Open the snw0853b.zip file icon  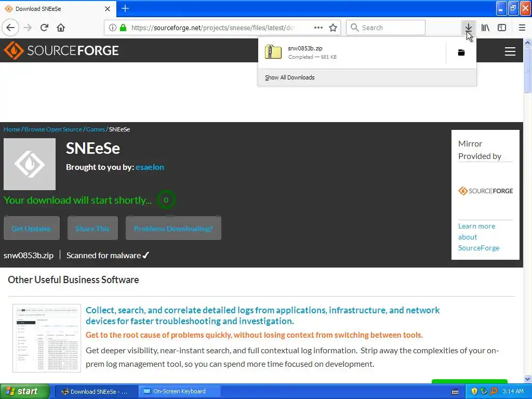click(273, 52)
